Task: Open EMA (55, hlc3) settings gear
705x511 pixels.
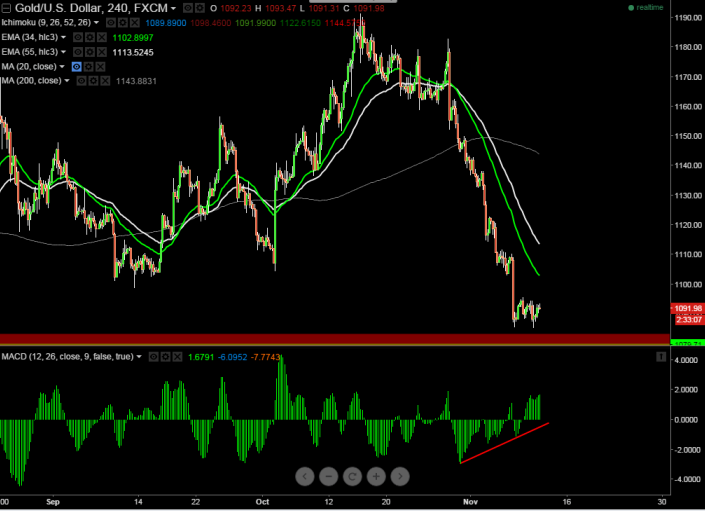Action: point(90,52)
